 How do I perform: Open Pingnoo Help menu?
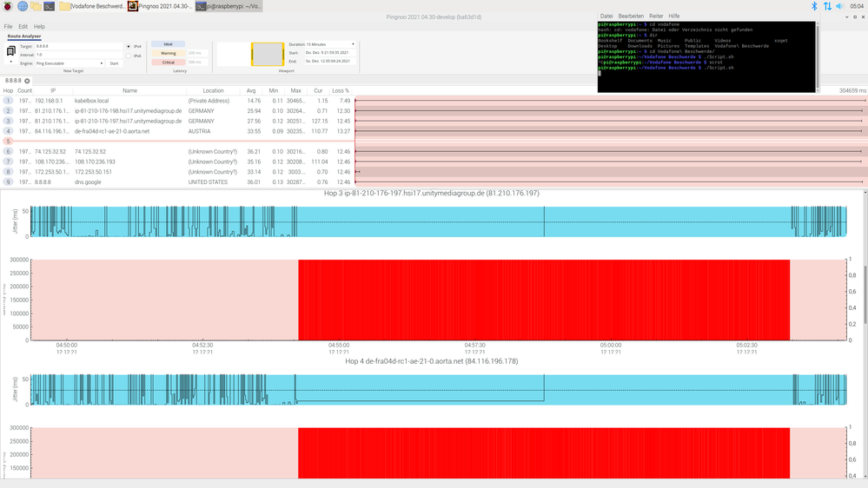tap(39, 27)
